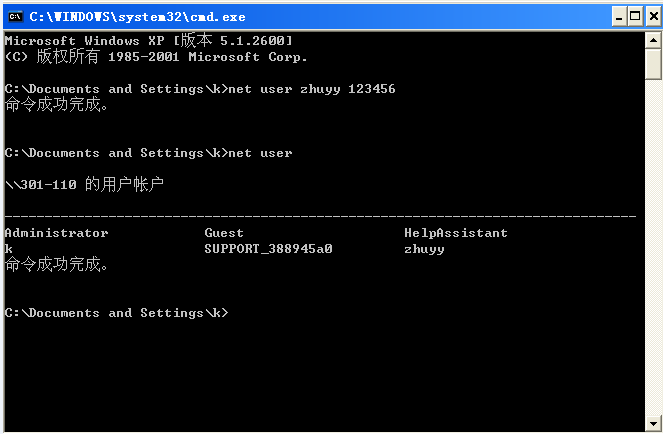Click the scrollbar up arrow

[x=653, y=40]
